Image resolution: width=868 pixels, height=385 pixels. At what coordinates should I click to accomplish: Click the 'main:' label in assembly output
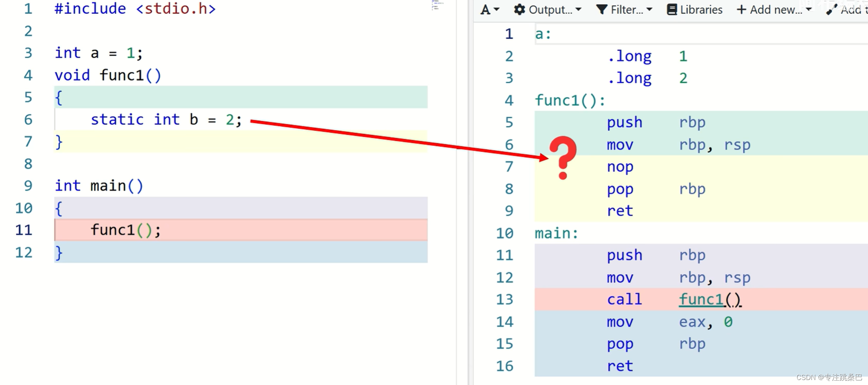556,233
